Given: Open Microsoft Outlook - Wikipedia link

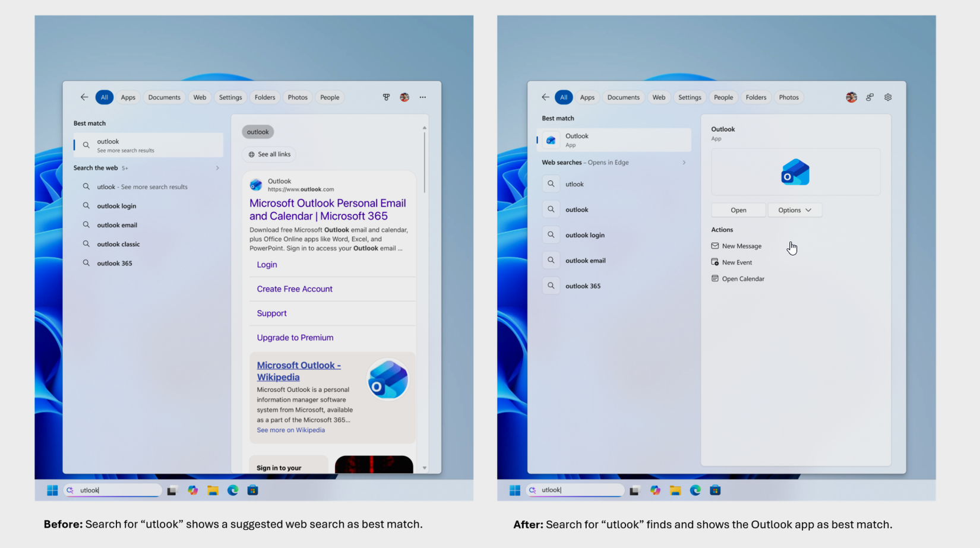Looking at the screenshot, I should point(299,371).
